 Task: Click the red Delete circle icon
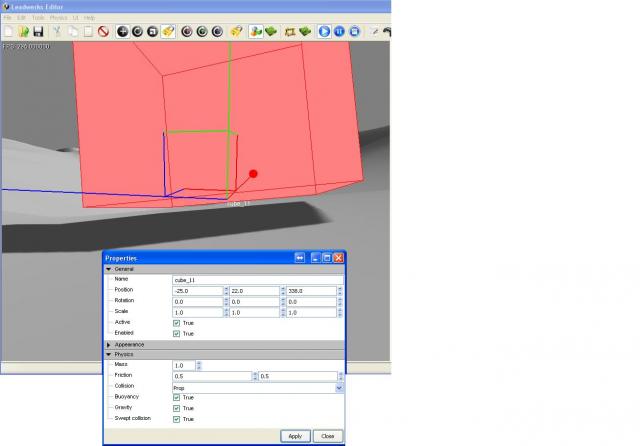click(x=103, y=32)
